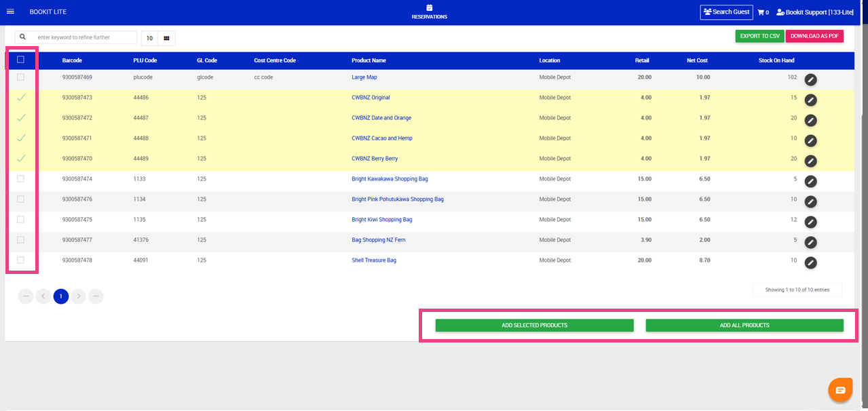Screen dimensions: 868x411
Task: Edit the CWBNZ Original product
Action: click(810, 100)
